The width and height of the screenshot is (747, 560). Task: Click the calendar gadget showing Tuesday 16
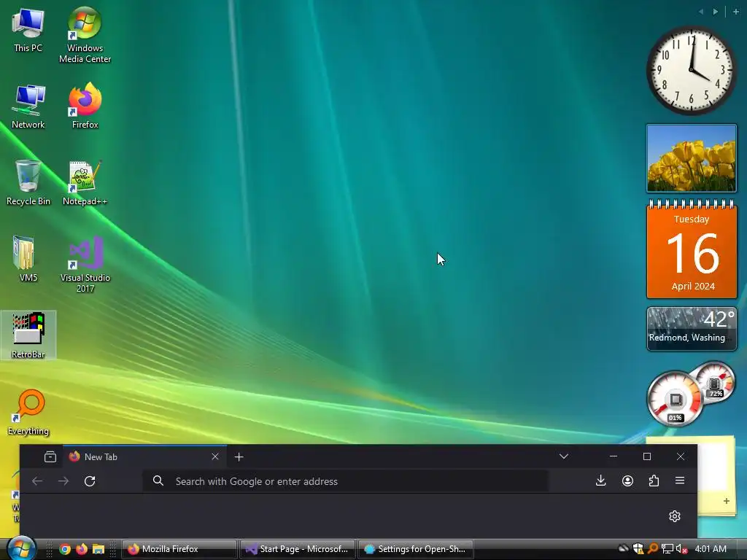[692, 249]
